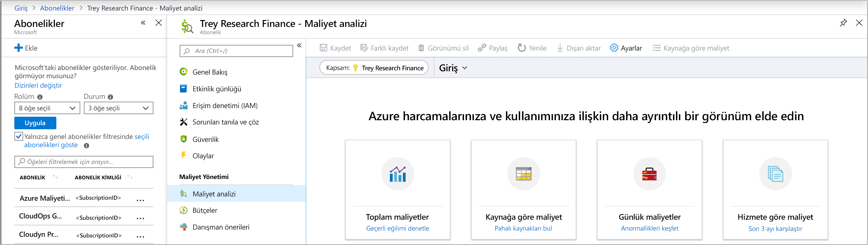
Task: Select the Cloudyn Pr subscription row
Action: 84,234
